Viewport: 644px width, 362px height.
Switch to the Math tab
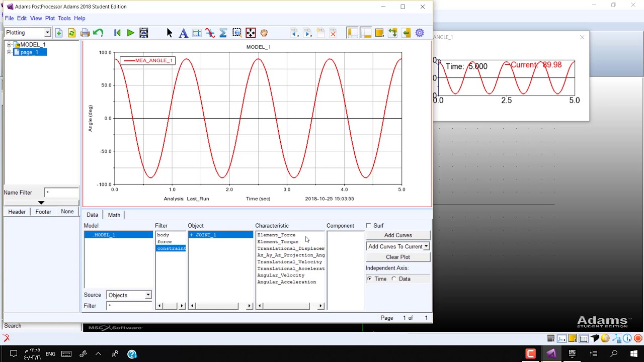click(x=114, y=215)
